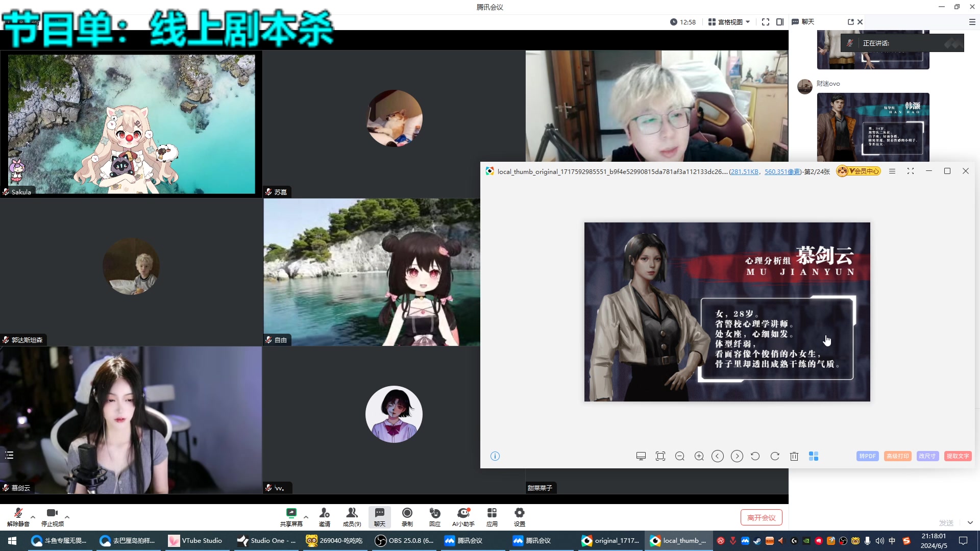Click the 12:58 meeting duration timer
The image size is (980, 551).
point(683,22)
